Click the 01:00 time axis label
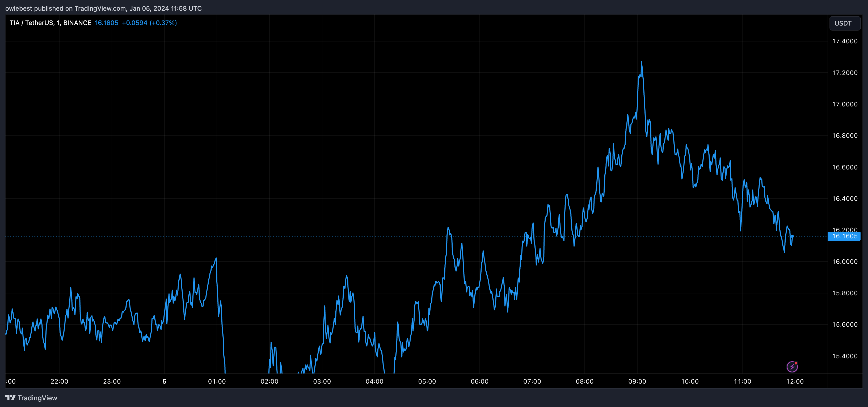 pos(217,381)
